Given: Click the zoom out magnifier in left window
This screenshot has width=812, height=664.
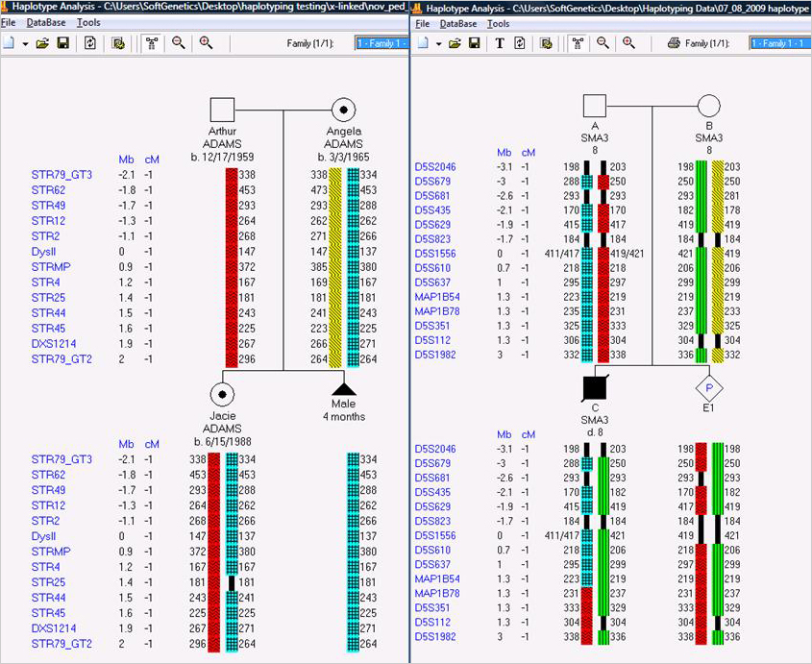Looking at the screenshot, I should click(179, 43).
